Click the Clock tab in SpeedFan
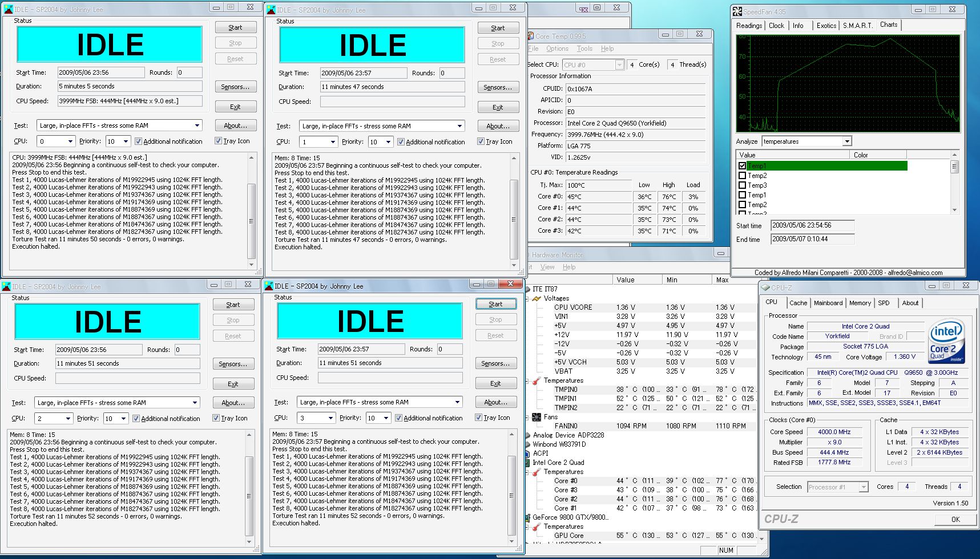This screenshot has width=980, height=559. (x=776, y=26)
